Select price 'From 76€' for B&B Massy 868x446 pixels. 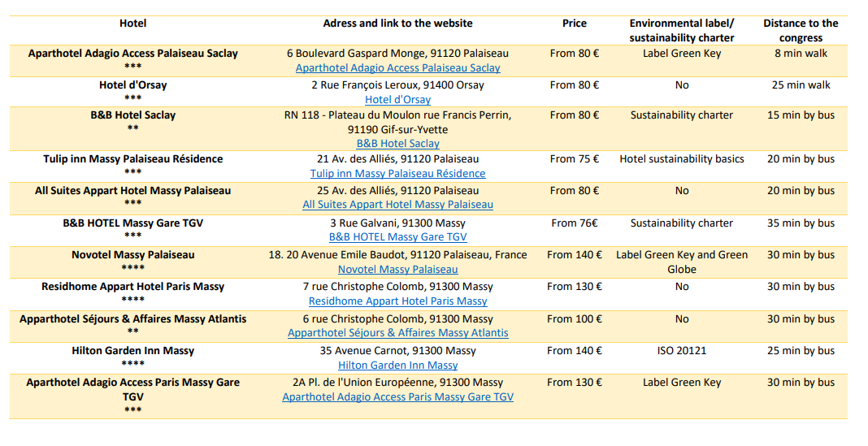point(574,223)
